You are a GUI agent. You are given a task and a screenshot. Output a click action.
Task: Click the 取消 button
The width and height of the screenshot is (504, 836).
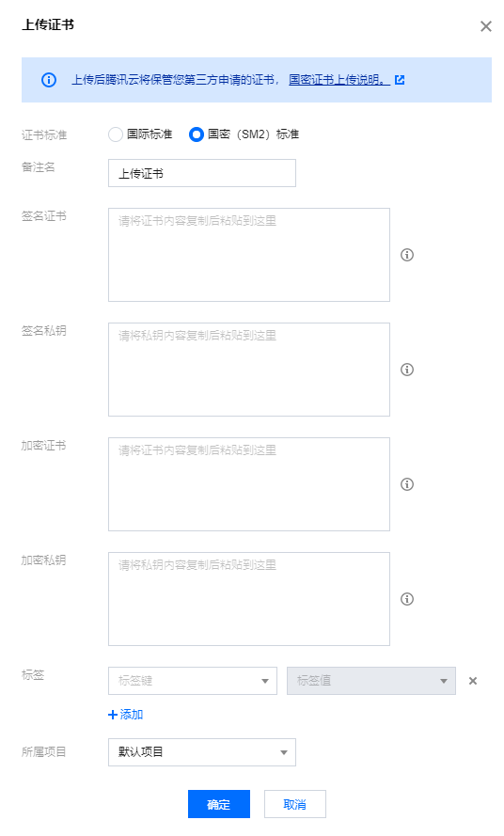click(295, 804)
